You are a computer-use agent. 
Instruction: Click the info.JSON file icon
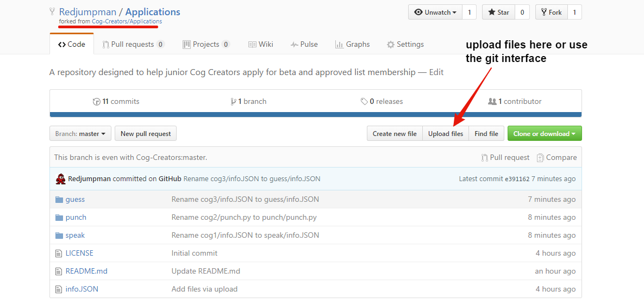click(58, 289)
